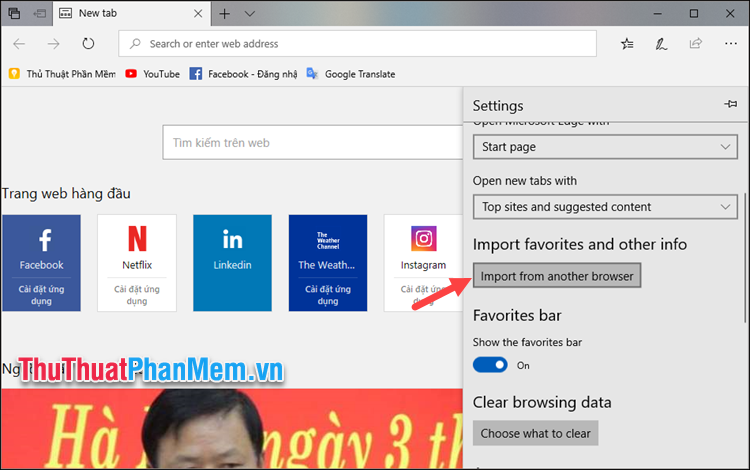Open the Favorites hub star icon

[627, 44]
